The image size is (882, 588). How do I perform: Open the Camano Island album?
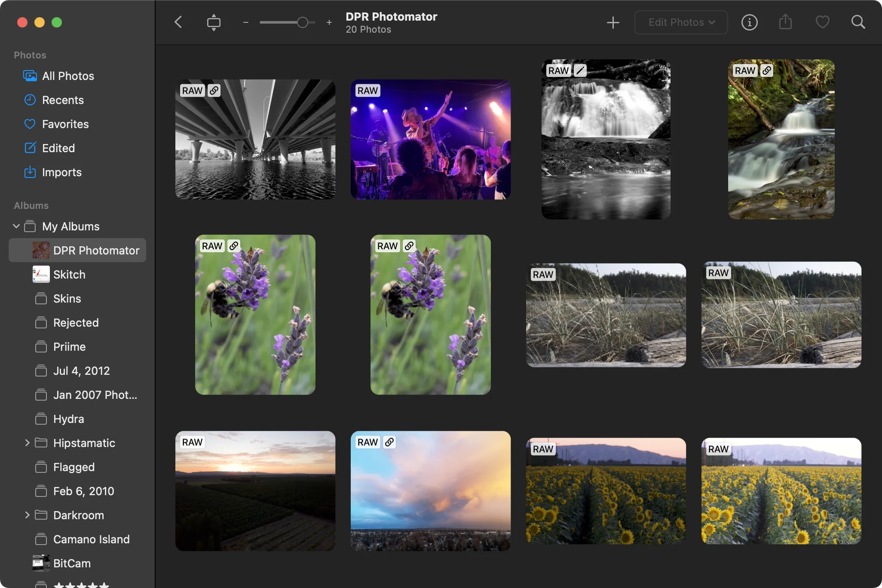tap(91, 539)
